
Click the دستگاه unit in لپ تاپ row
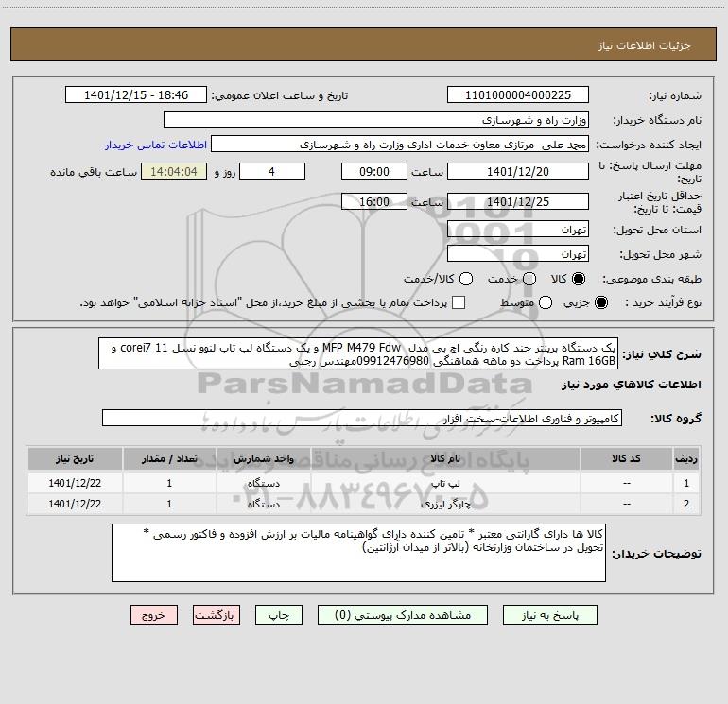(x=263, y=483)
